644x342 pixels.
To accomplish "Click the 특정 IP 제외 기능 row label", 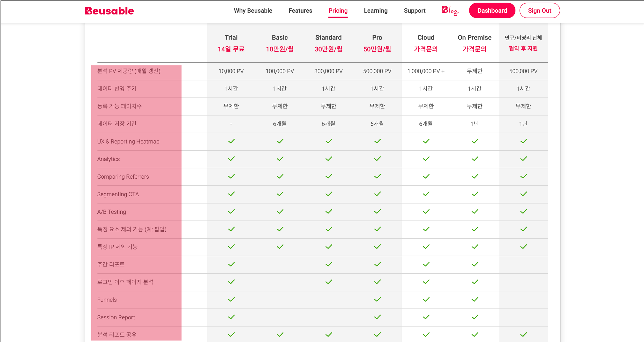I will point(117,247).
